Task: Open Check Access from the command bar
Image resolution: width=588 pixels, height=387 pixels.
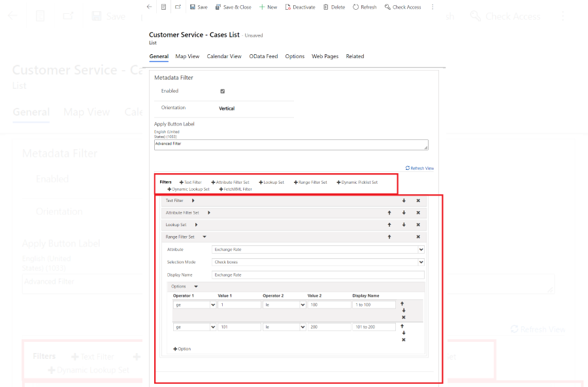Action: pos(402,7)
